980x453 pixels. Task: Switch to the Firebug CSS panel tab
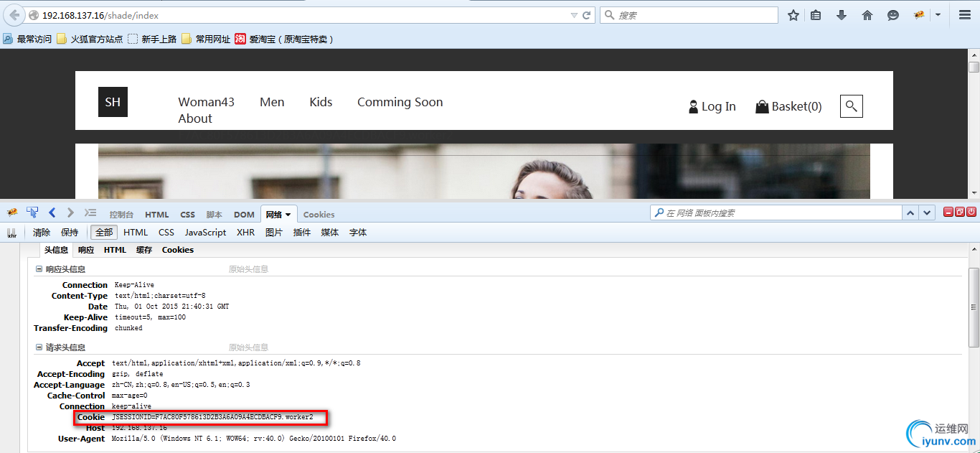click(187, 215)
